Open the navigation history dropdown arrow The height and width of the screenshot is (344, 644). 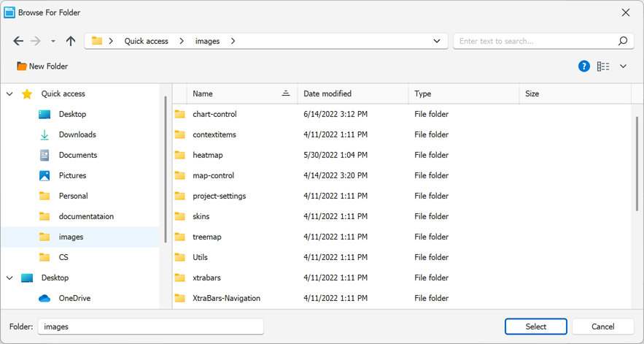coord(53,41)
